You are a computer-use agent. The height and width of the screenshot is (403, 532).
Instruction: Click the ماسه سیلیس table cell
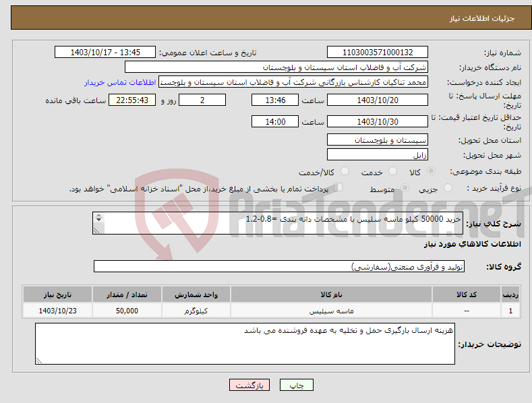pos(332,311)
